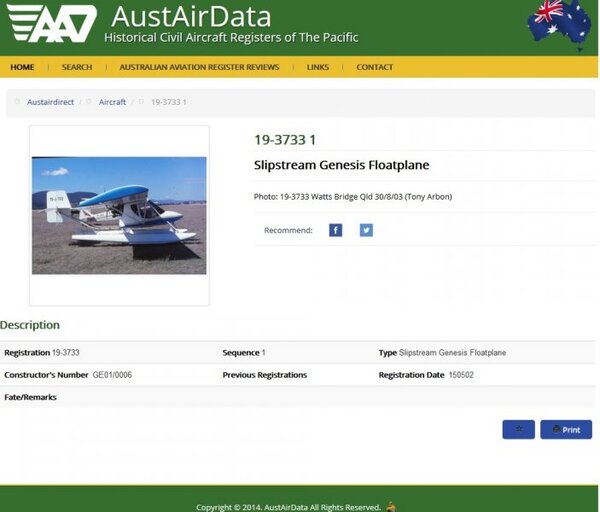Viewport: 600px width, 512px height.
Task: Open the HOME menu item
Action: pos(22,67)
